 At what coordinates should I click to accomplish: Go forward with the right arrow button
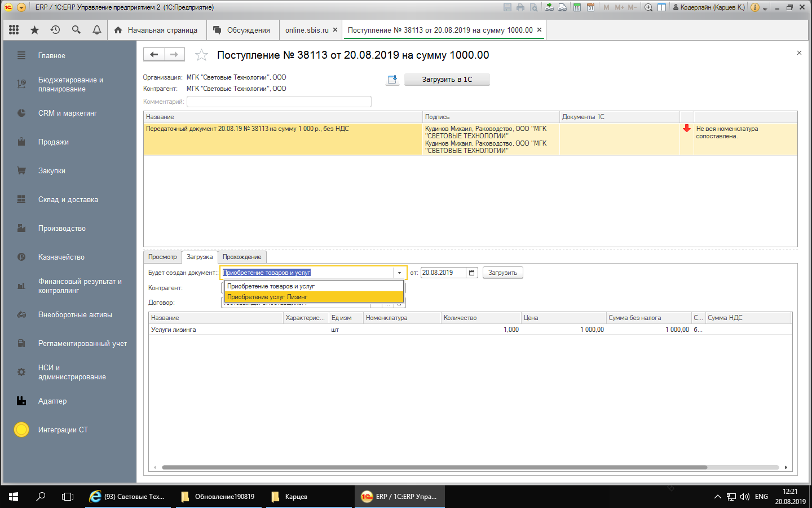click(x=174, y=54)
